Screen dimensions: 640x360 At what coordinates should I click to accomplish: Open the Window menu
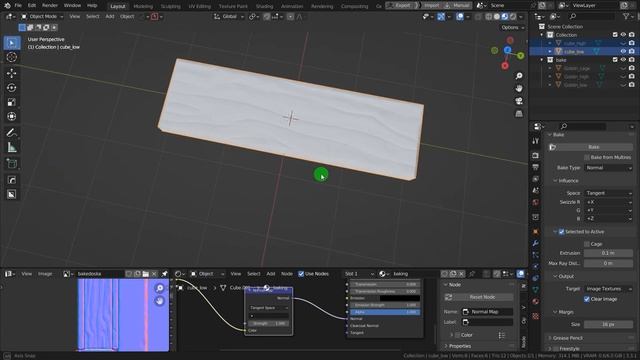[72, 6]
